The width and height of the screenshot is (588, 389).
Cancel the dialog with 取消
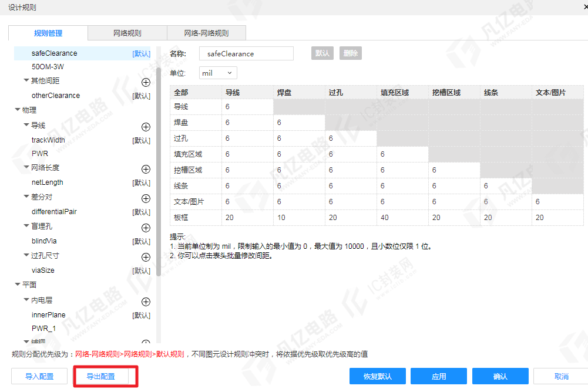coord(562,376)
